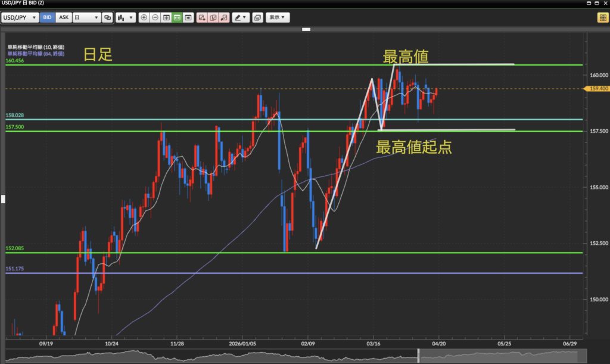Screen dimensions: 610x364
Task: Click the middle pink indicator settings icon
Action: click(x=213, y=18)
